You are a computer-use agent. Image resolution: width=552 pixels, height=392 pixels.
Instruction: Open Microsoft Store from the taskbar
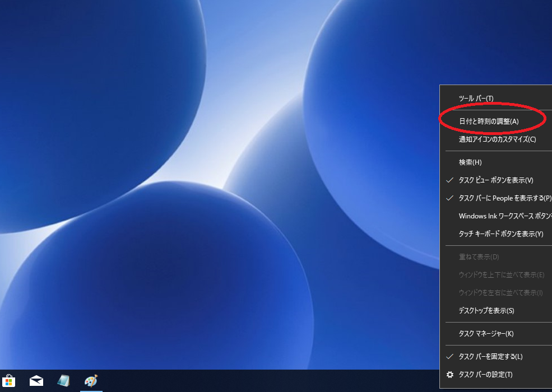pos(9,381)
